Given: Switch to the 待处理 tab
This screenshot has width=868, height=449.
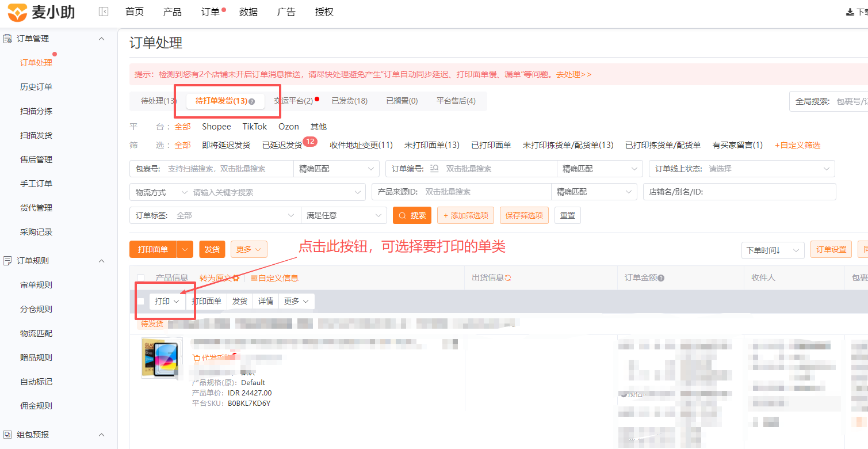Looking at the screenshot, I should (x=157, y=101).
